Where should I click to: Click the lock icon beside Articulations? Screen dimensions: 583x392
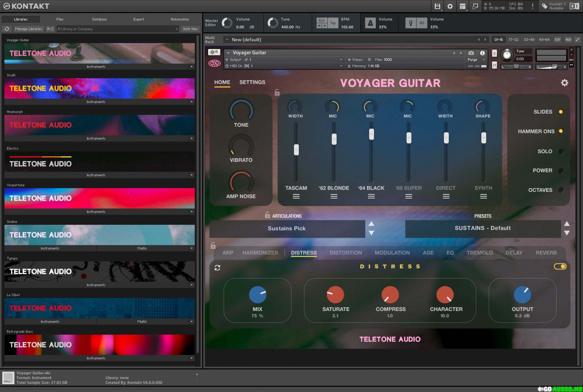[x=267, y=215]
